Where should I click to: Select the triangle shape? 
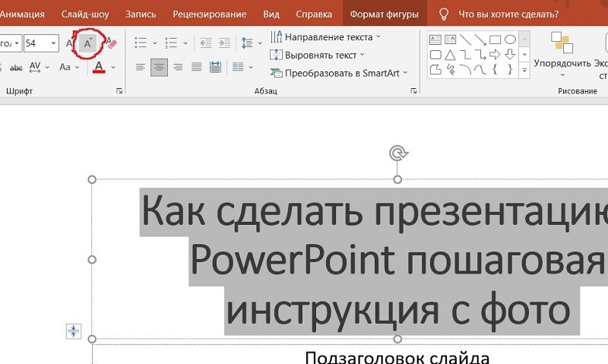point(450,55)
